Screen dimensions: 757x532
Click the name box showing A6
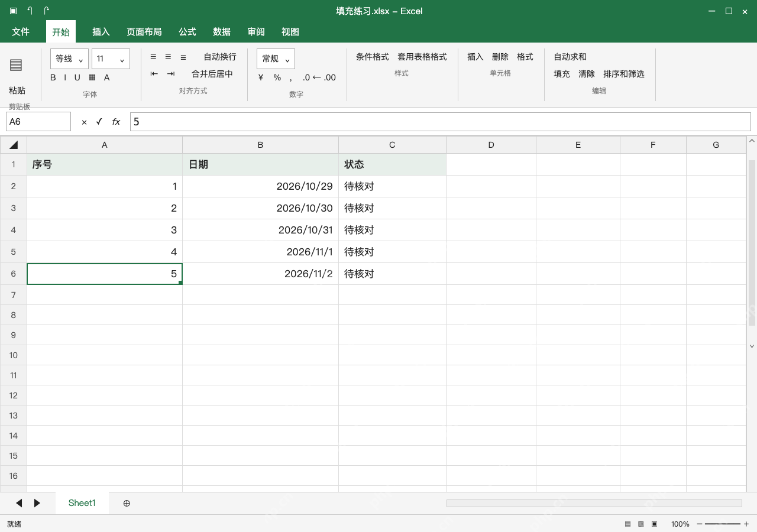38,122
